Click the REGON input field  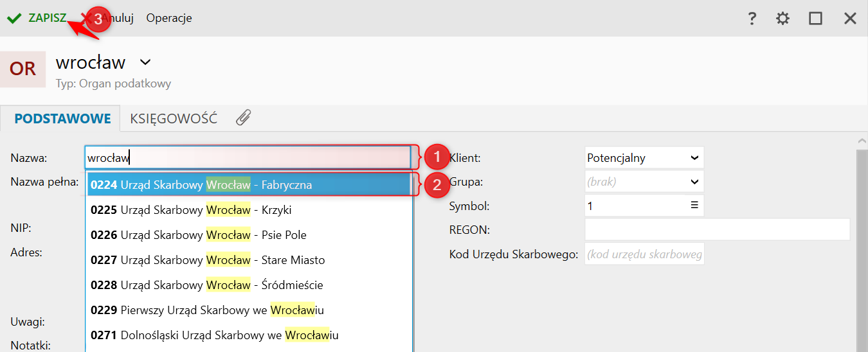point(718,229)
